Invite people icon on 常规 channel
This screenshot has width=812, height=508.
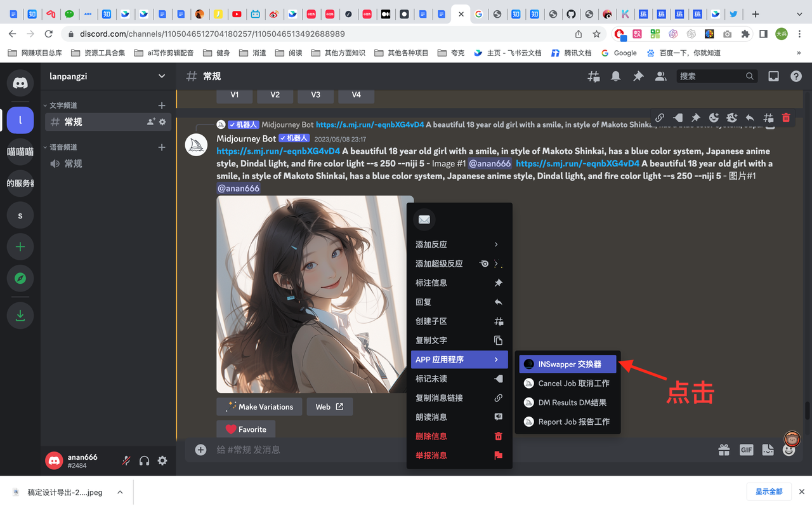coord(151,122)
